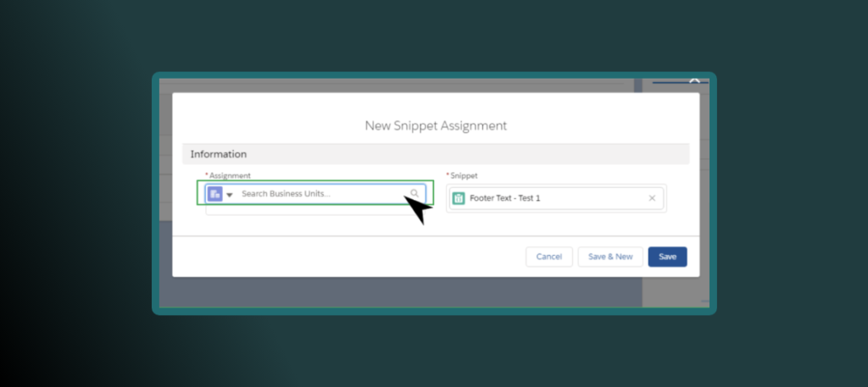Save the new snippet assignment
868x387 pixels.
(667, 257)
